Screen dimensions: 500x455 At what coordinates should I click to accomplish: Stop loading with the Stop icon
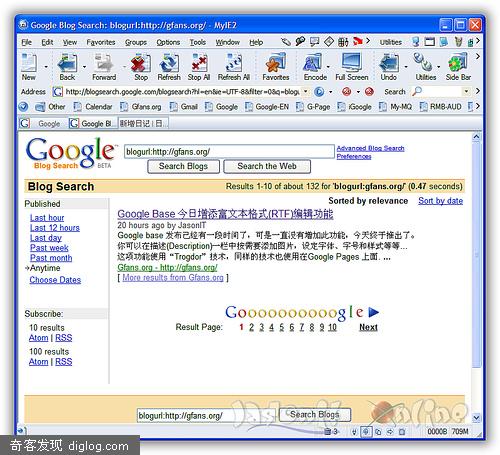point(141,63)
